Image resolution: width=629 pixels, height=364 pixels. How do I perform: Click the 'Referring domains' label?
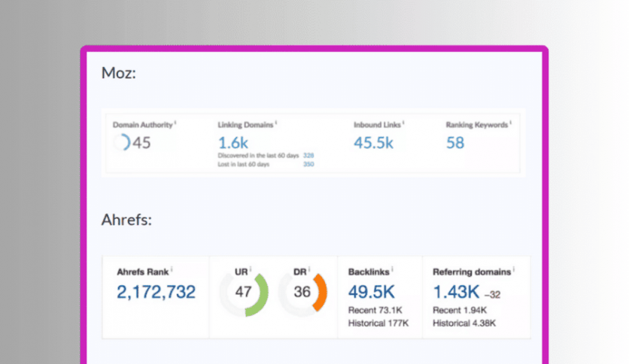click(x=472, y=272)
